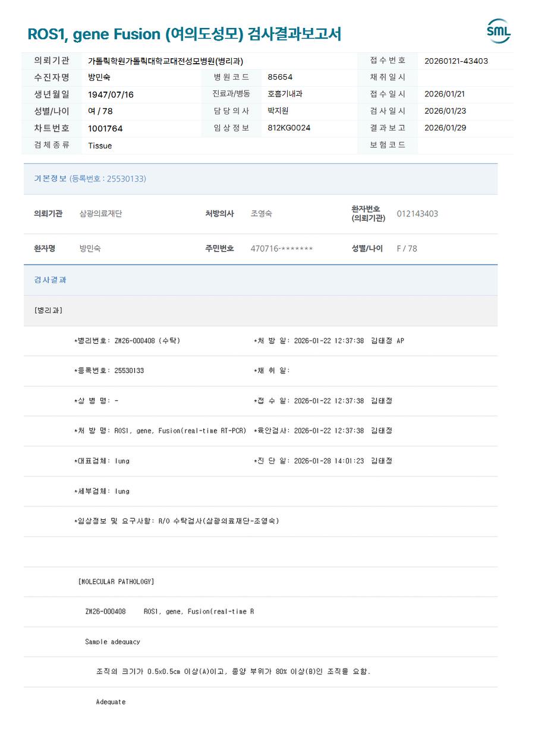Click the report title 'ROS1, gene Fusion (여의도성모) 검사결과보고서'

pyautogui.click(x=184, y=34)
